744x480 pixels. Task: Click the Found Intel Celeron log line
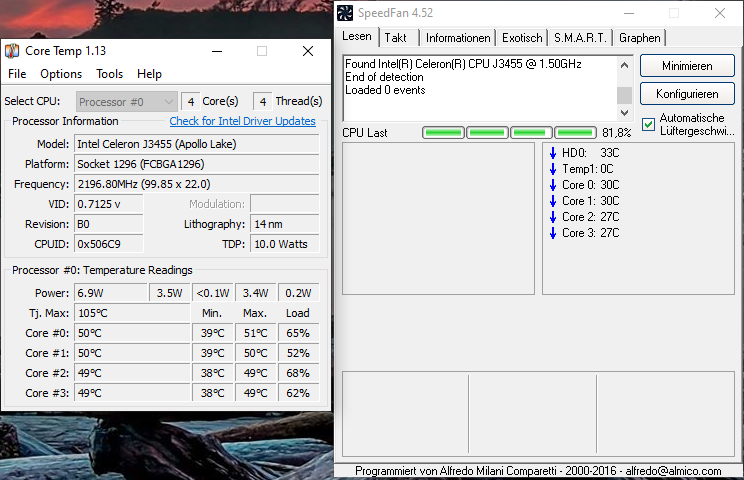click(x=463, y=64)
